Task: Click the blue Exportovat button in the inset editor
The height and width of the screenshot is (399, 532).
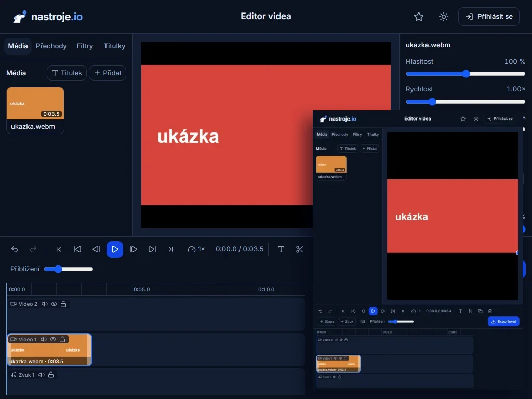Action: [x=503, y=321]
